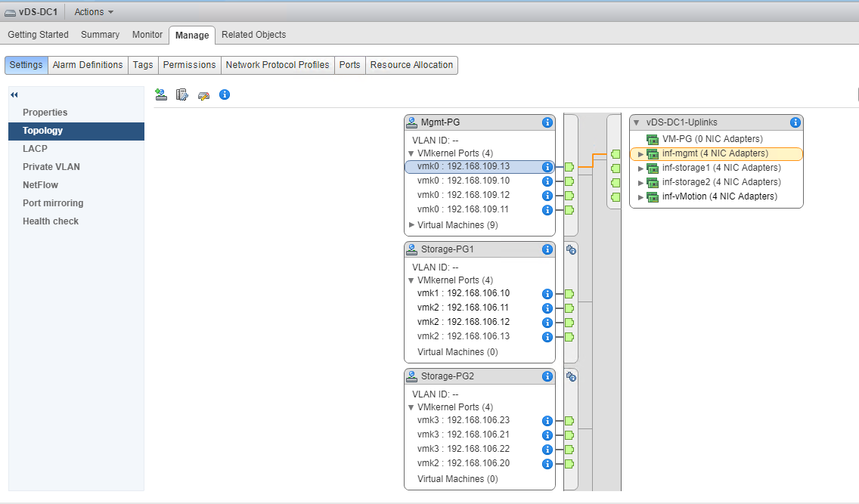This screenshot has height=504, width=859.
Task: Click the edit switch settings pencil icon
Action: (x=203, y=95)
